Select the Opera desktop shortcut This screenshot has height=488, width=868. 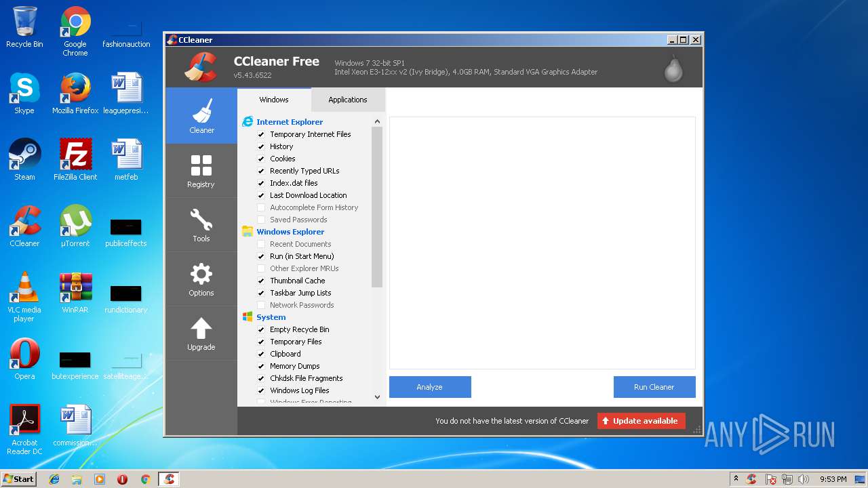[x=24, y=359]
